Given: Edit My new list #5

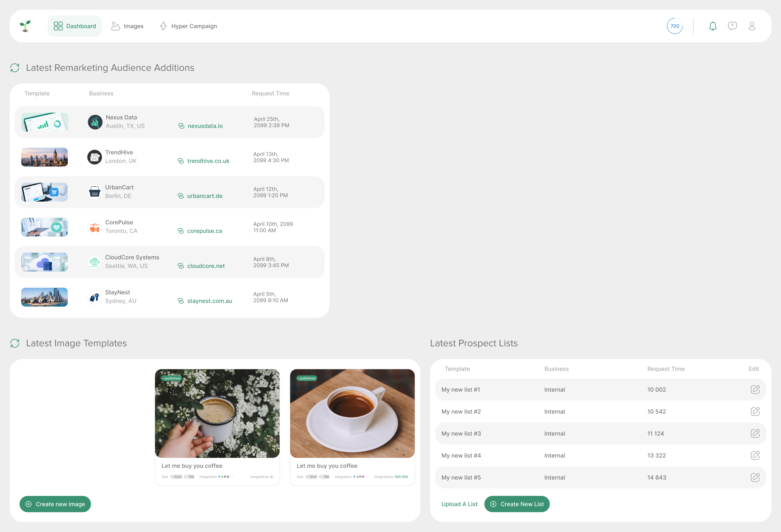Looking at the screenshot, I should 755,477.
